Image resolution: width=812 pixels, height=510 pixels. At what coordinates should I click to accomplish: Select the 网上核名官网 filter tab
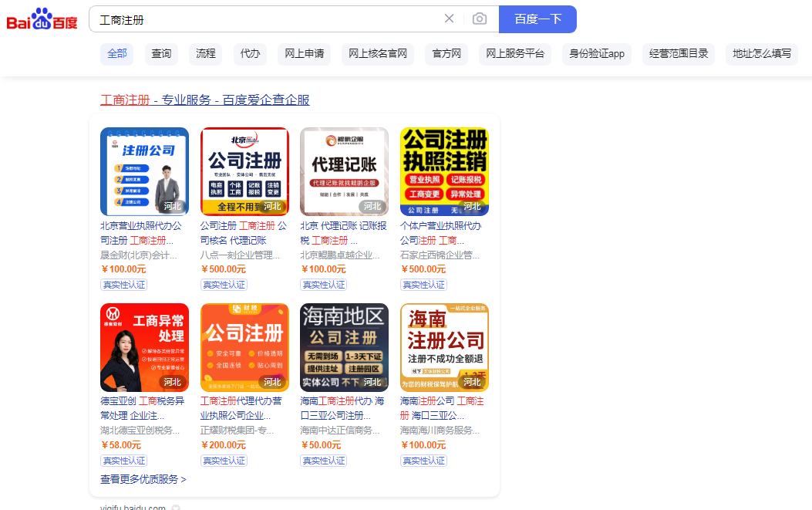[378, 54]
